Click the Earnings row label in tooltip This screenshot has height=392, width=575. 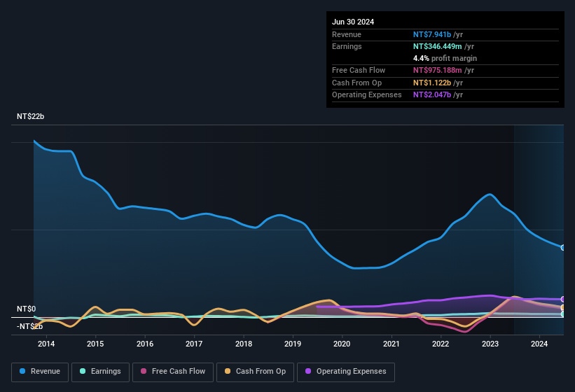[x=347, y=46]
